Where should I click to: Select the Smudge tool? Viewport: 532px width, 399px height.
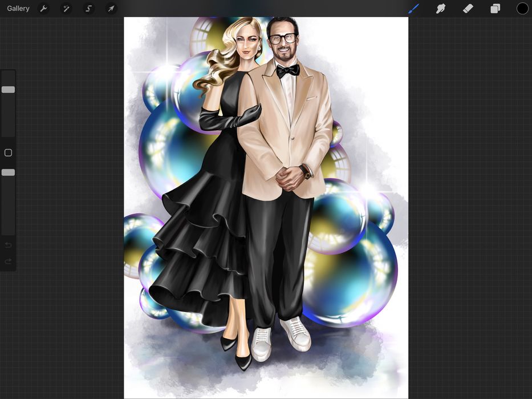click(440, 9)
